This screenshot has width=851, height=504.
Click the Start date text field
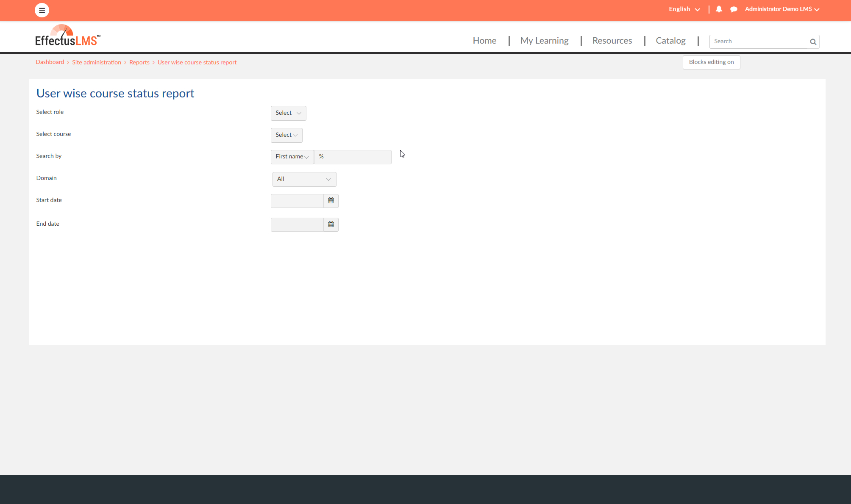297,201
